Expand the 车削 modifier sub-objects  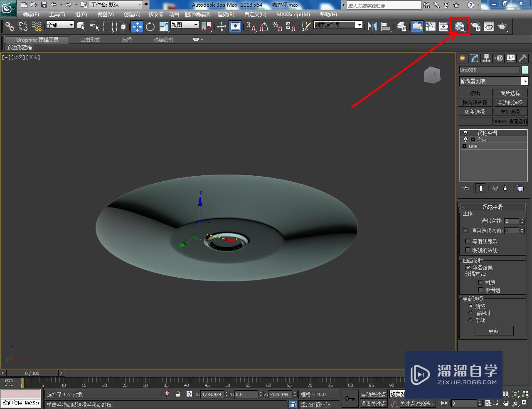coord(473,140)
